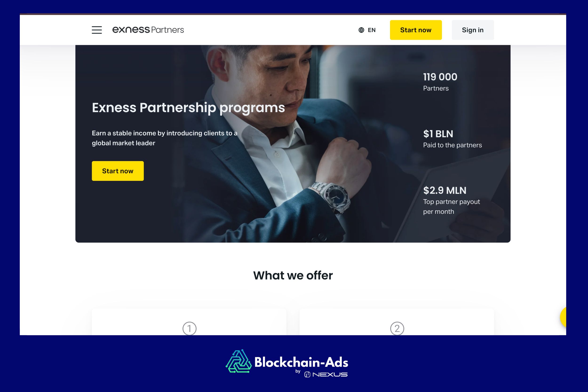Select the circled number 1 offer icon
The height and width of the screenshot is (392, 588).
(x=190, y=328)
